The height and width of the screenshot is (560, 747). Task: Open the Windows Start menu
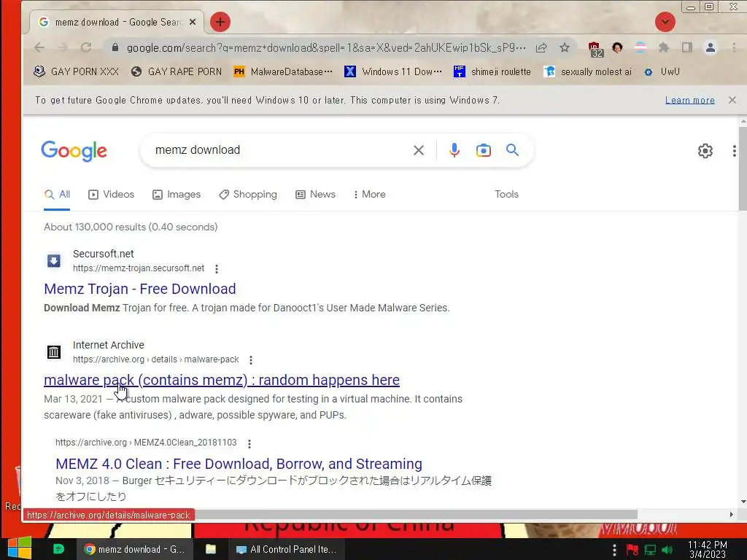coord(20,548)
